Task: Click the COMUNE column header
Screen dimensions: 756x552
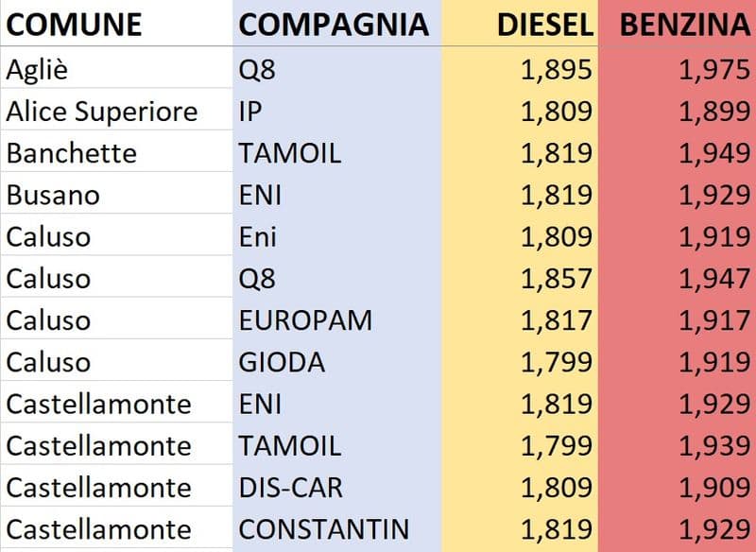Action: [x=75, y=25]
